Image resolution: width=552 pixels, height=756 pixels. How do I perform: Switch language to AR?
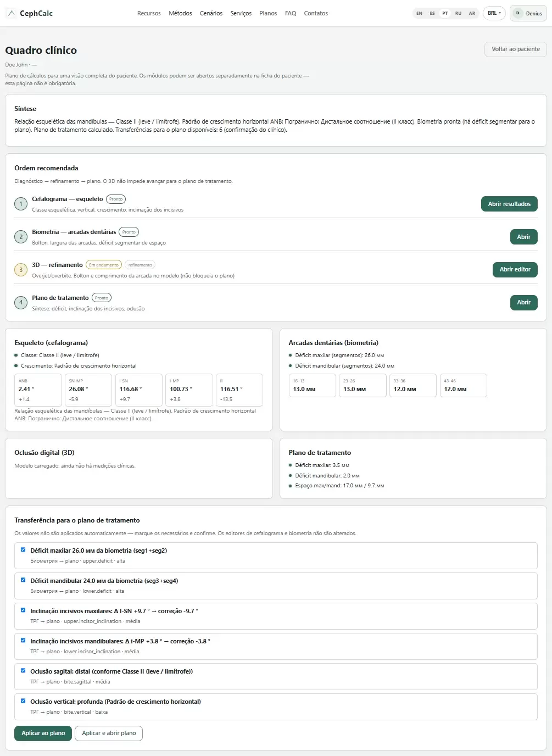click(x=472, y=13)
